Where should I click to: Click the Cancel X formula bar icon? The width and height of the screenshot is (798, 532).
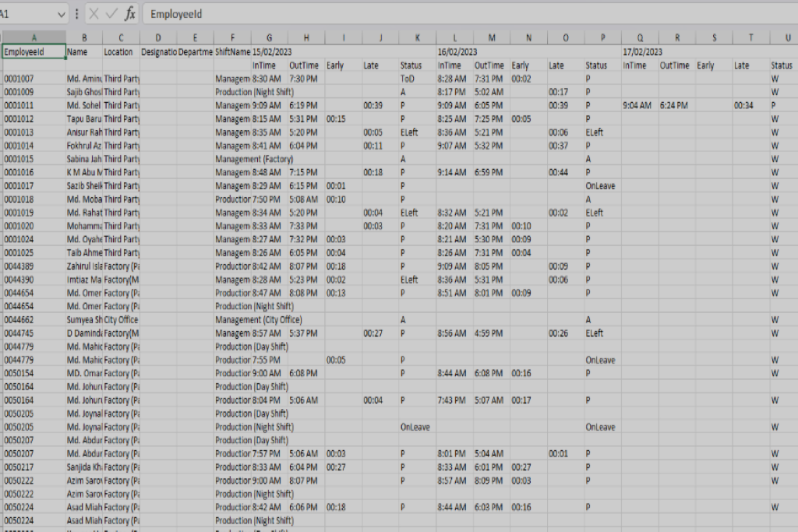point(94,14)
